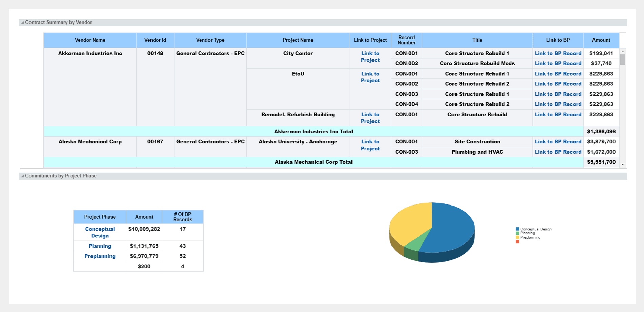This screenshot has height=312, width=644.
Task: Select the Planning phase link
Action: tap(100, 246)
